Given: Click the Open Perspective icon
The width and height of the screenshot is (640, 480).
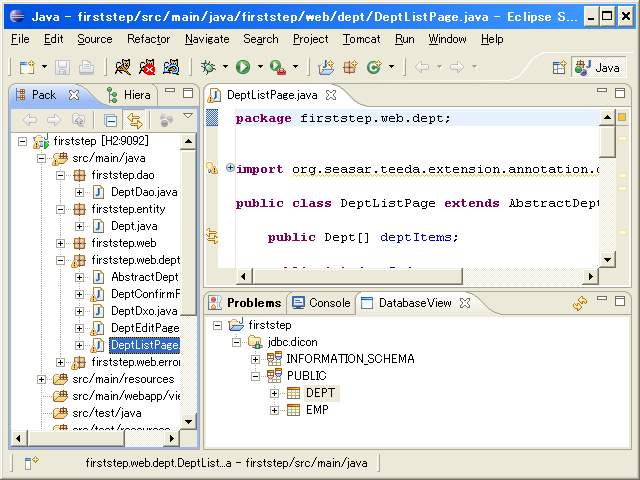Looking at the screenshot, I should [x=559, y=67].
